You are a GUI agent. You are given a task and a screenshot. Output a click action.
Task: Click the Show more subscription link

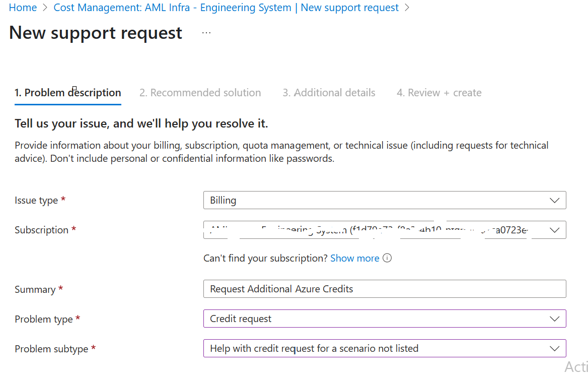point(355,258)
